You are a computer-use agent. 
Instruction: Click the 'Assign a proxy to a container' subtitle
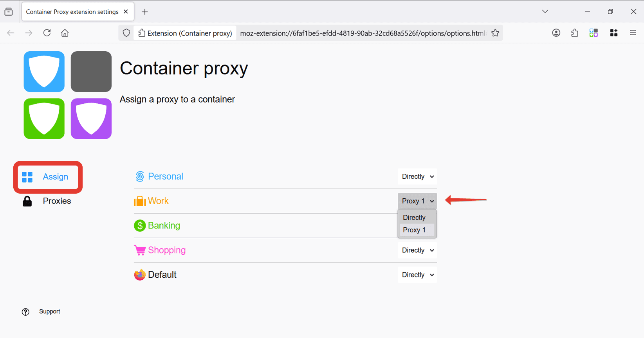[177, 99]
